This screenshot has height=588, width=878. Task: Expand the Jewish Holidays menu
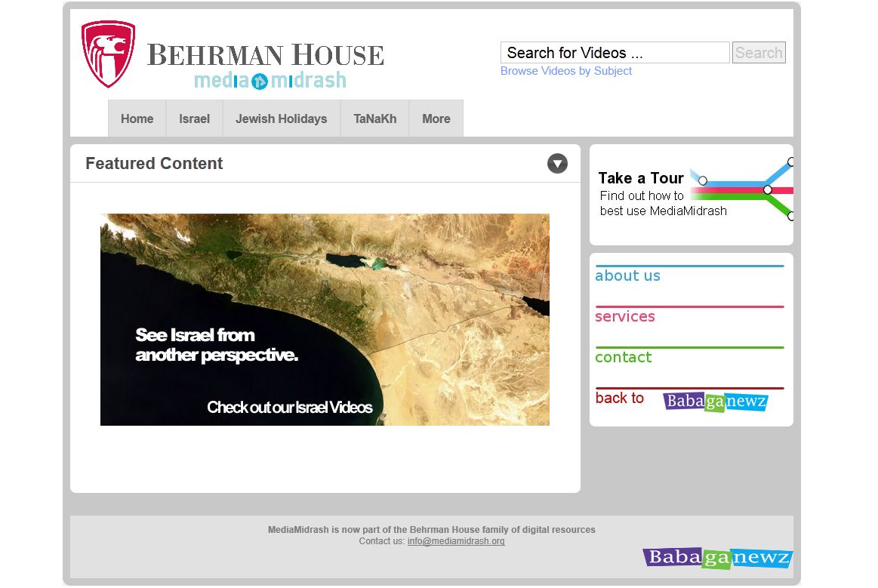[281, 119]
